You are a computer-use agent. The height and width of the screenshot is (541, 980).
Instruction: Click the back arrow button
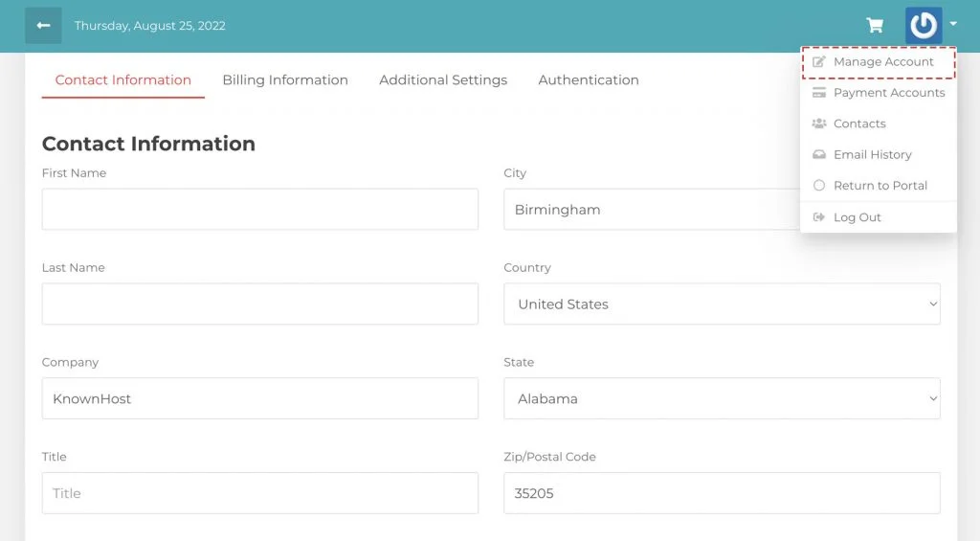pos(43,26)
